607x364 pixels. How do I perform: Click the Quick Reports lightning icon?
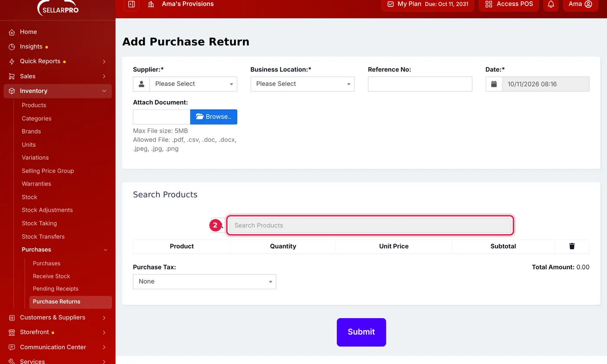click(x=12, y=62)
